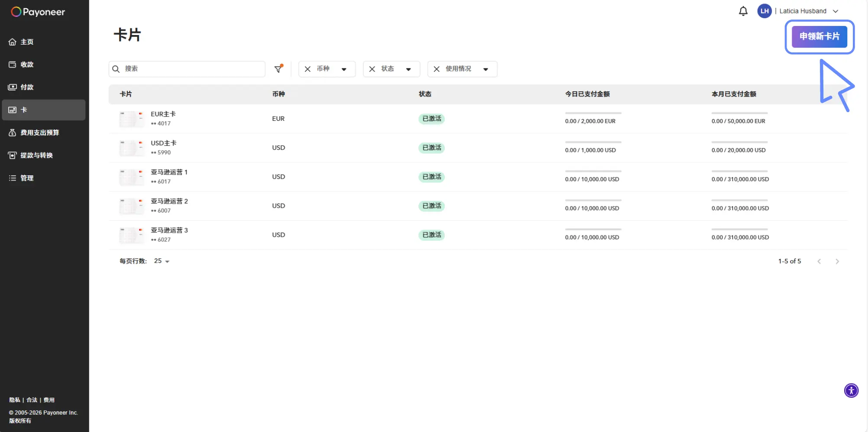
Task: Open 收款 in the sidebar
Action: click(x=44, y=64)
